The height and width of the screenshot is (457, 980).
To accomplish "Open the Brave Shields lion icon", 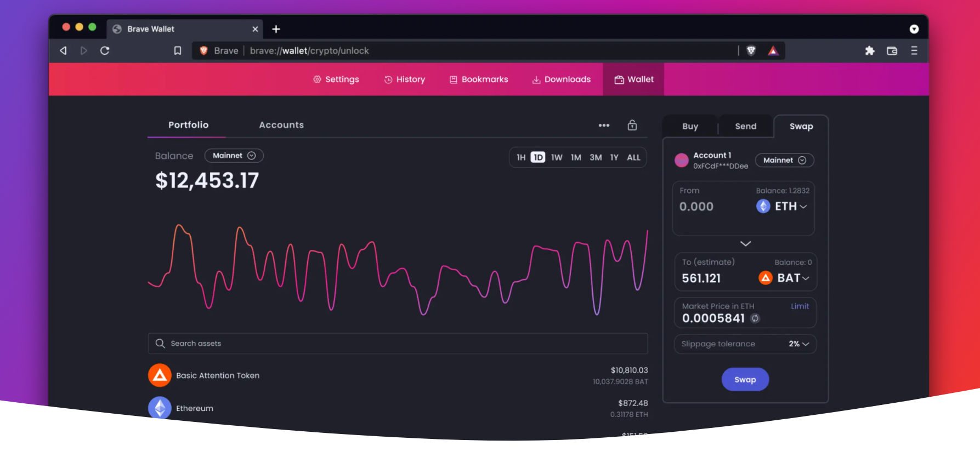I will click(751, 51).
